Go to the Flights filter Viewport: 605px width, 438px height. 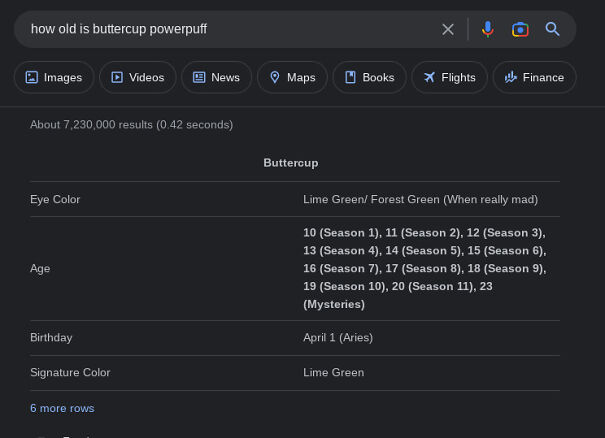pos(449,77)
